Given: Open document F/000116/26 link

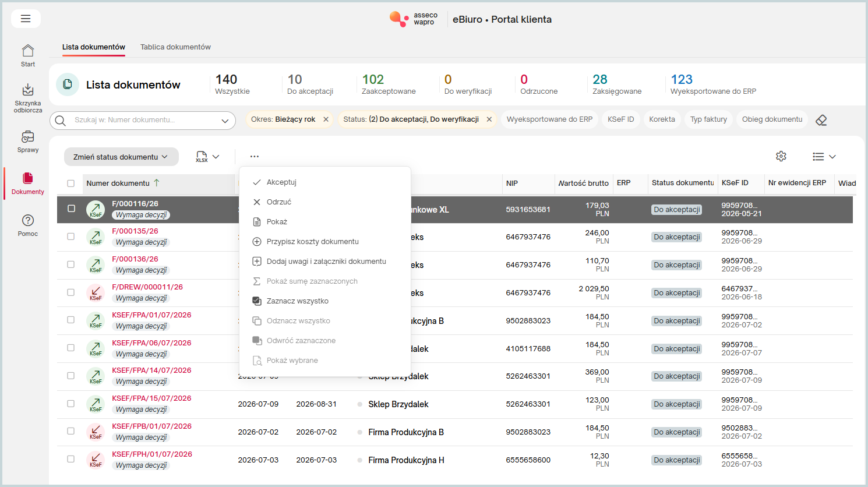Looking at the screenshot, I should pos(135,204).
